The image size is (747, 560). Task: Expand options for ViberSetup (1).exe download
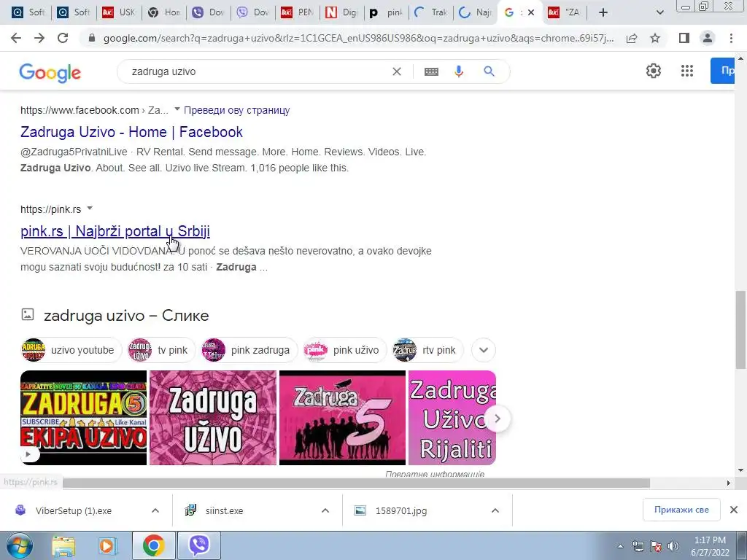pyautogui.click(x=155, y=510)
